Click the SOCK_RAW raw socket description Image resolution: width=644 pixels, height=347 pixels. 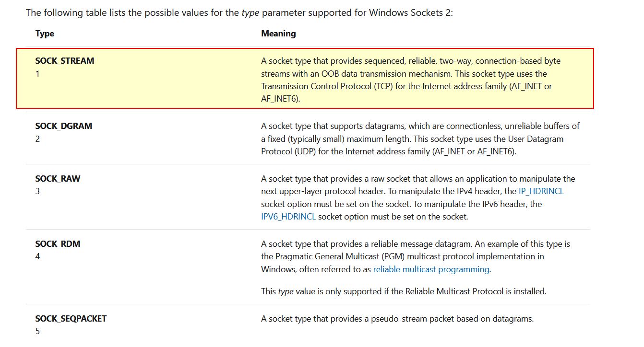tap(418, 197)
